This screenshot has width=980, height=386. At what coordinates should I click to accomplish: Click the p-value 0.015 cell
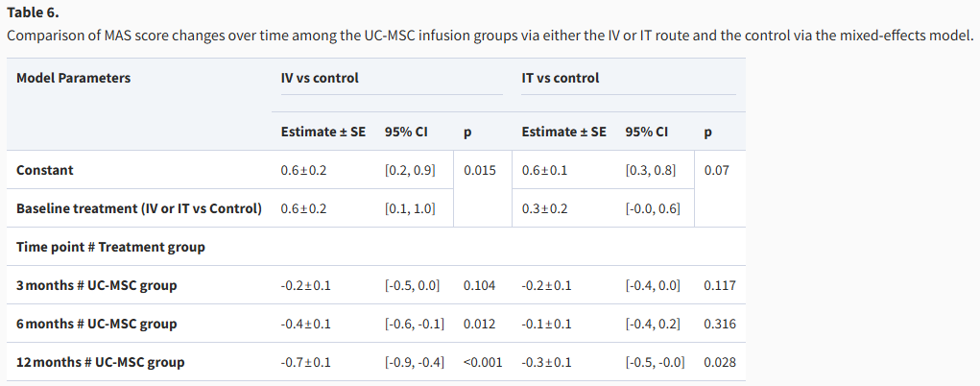480,170
